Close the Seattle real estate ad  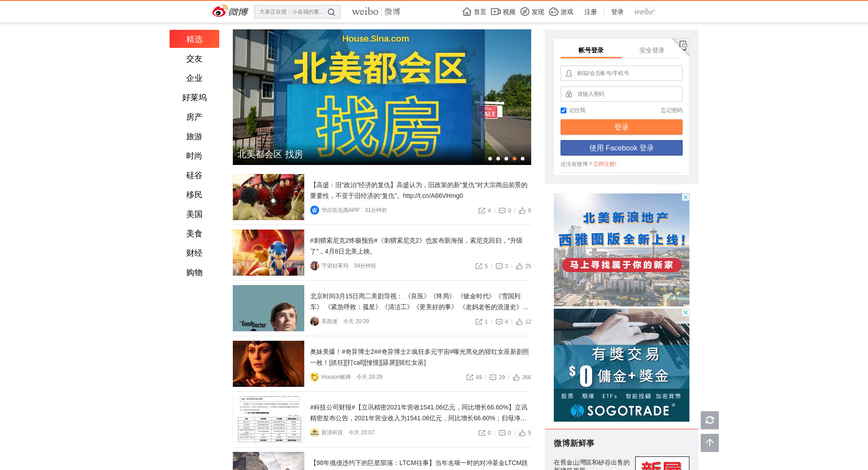[685, 197]
